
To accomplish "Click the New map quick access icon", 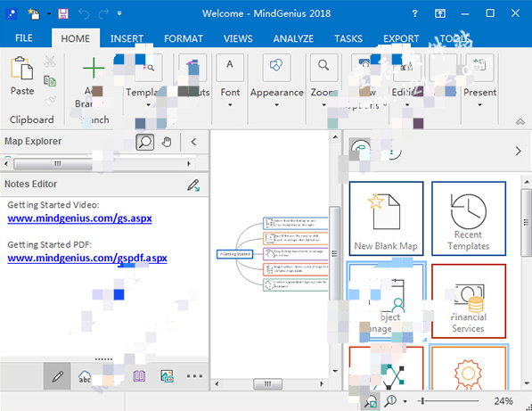I will [34, 13].
